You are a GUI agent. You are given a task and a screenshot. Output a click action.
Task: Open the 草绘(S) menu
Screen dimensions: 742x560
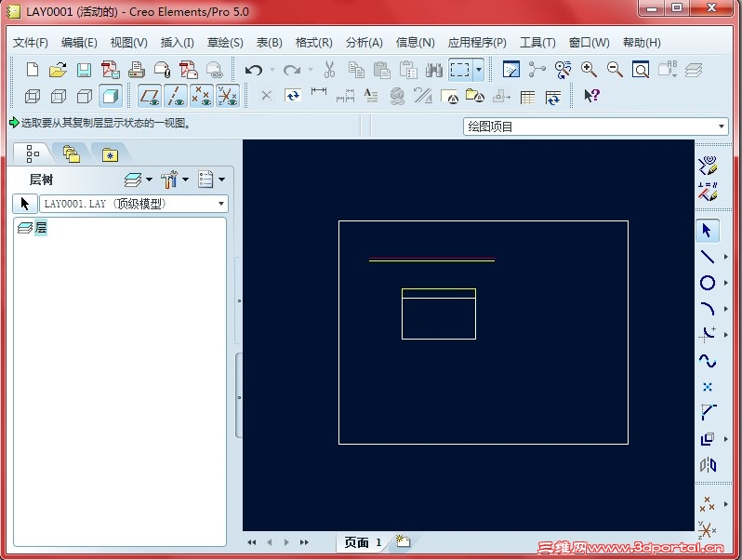pos(225,43)
